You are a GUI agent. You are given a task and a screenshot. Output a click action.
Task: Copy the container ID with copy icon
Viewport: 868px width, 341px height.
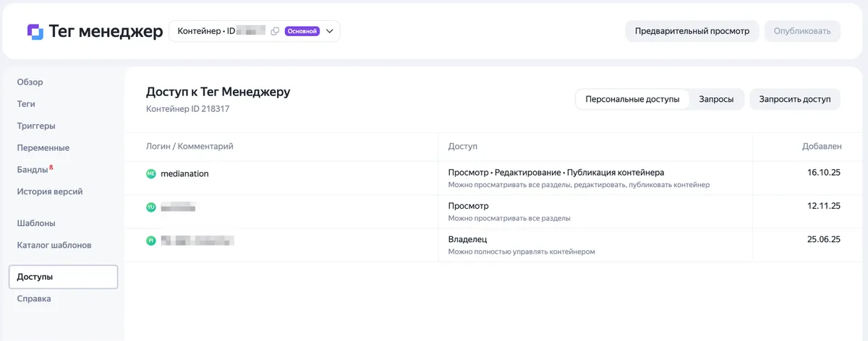coord(275,31)
